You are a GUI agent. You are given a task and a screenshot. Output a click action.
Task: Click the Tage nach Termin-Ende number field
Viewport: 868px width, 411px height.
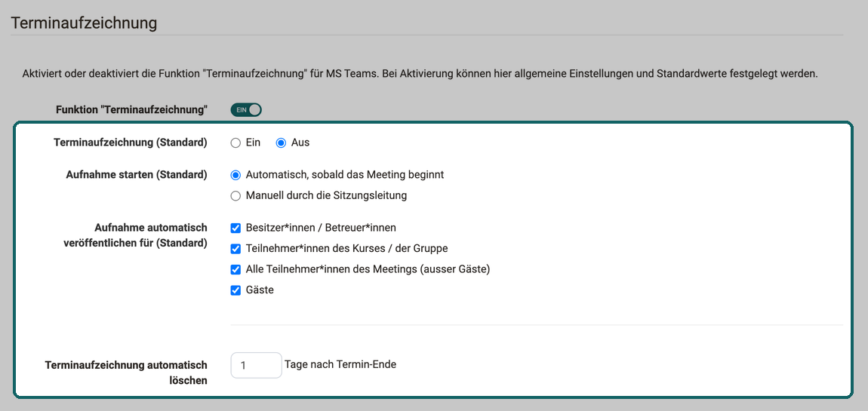click(x=257, y=366)
